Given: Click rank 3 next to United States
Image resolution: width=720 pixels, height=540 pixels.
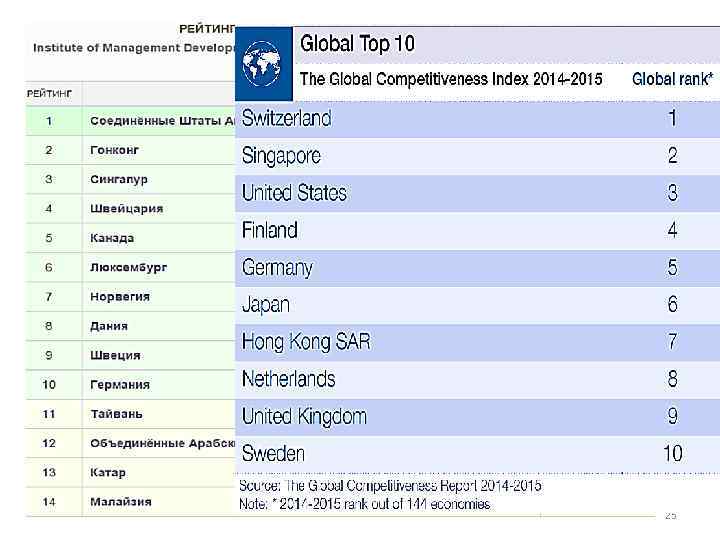Looking at the screenshot, I should click(673, 192).
